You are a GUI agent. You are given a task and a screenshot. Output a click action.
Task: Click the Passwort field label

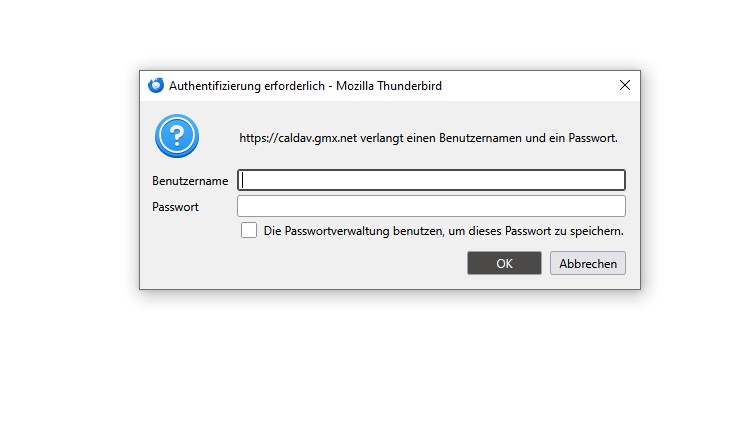point(175,207)
